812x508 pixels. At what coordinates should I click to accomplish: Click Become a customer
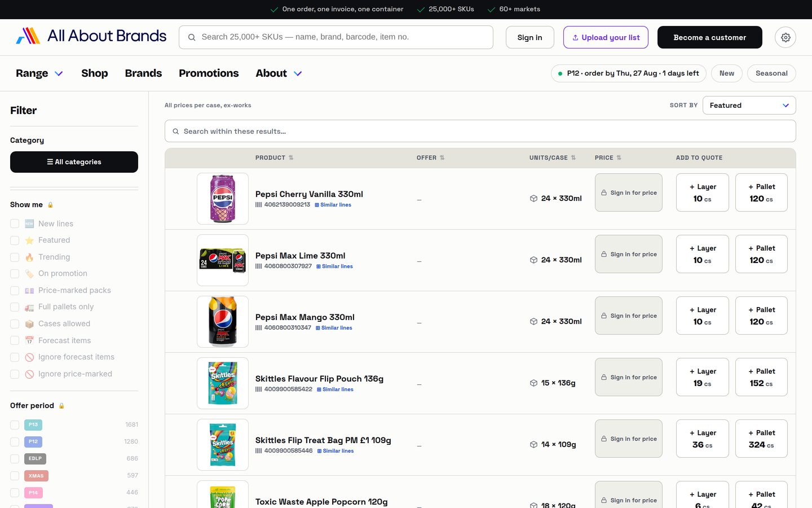tap(710, 37)
